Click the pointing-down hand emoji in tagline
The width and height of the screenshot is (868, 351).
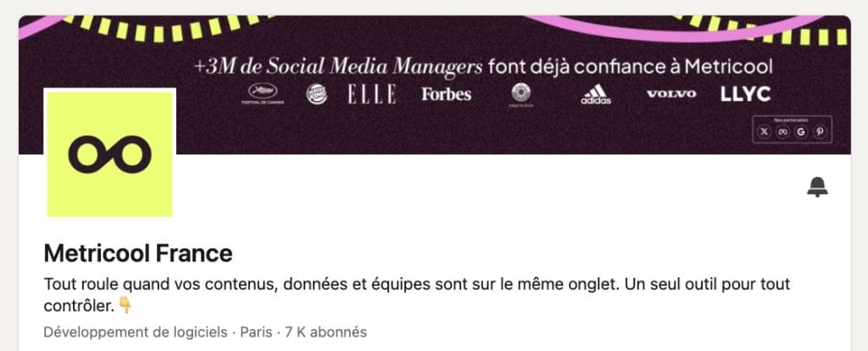pyautogui.click(x=125, y=305)
